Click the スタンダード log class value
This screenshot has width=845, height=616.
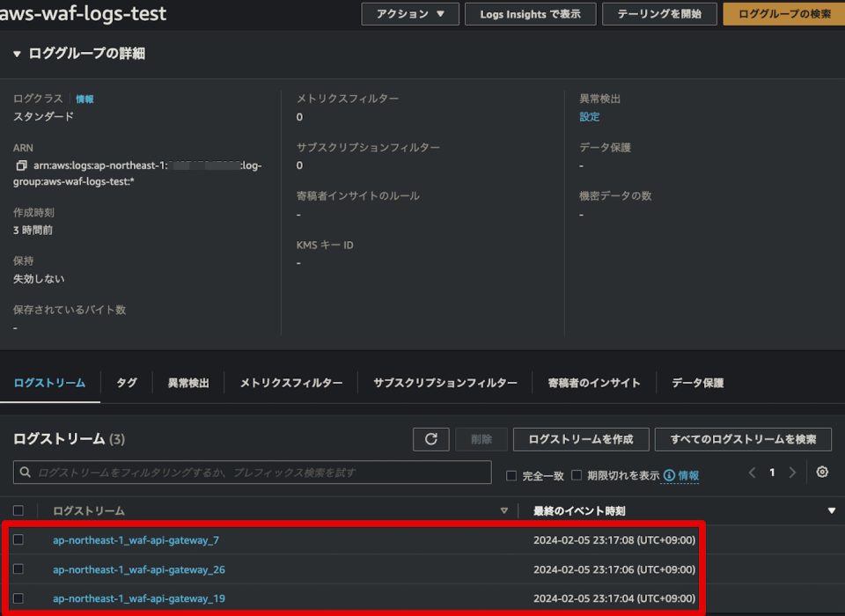[44, 116]
